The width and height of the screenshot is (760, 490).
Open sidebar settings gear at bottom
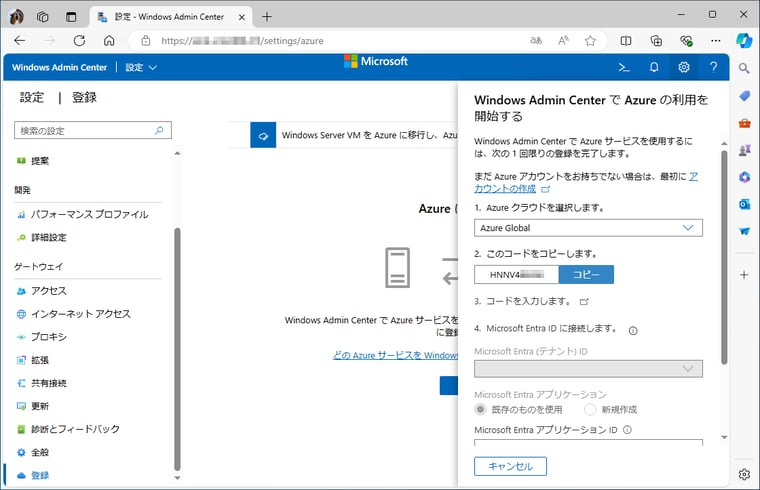click(744, 474)
